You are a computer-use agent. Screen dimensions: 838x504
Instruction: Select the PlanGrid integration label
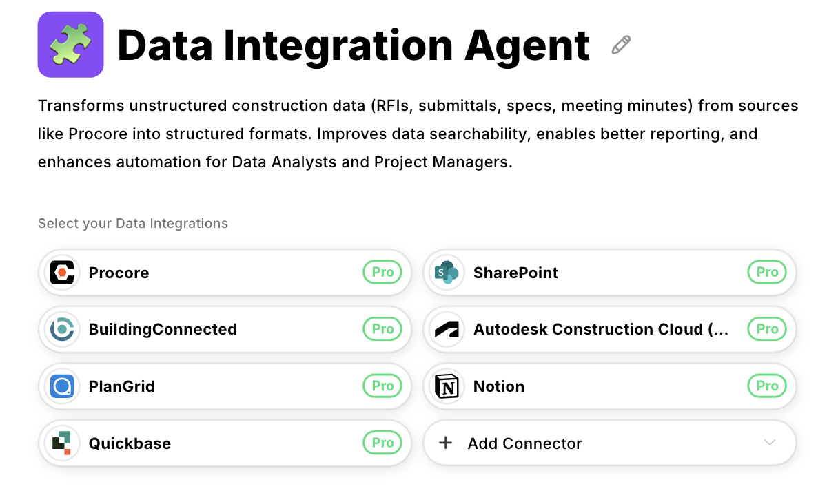[x=122, y=386]
